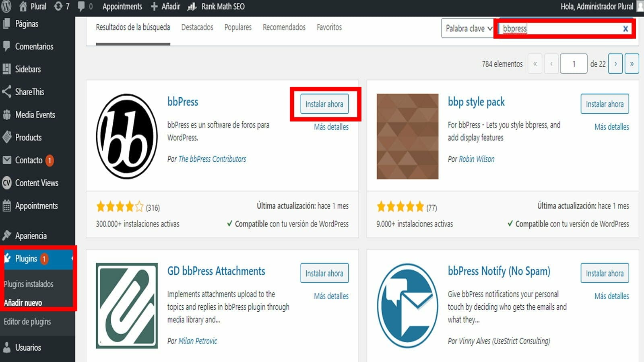
Task: Open the Plugins sidebar menu
Action: [x=37, y=259]
